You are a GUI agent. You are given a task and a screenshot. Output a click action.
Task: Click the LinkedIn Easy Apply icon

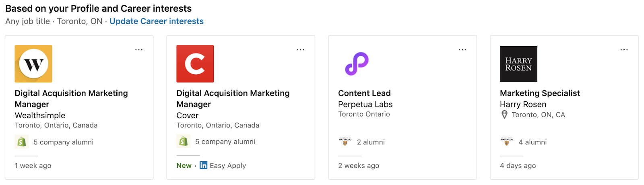point(204,165)
